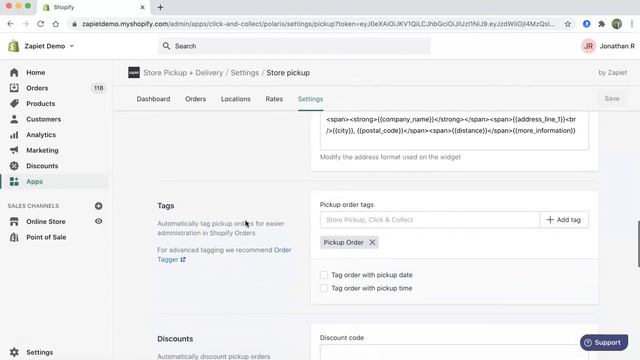Click the Analytics bar chart icon
Image resolution: width=640 pixels, height=360 pixels.
(14, 135)
